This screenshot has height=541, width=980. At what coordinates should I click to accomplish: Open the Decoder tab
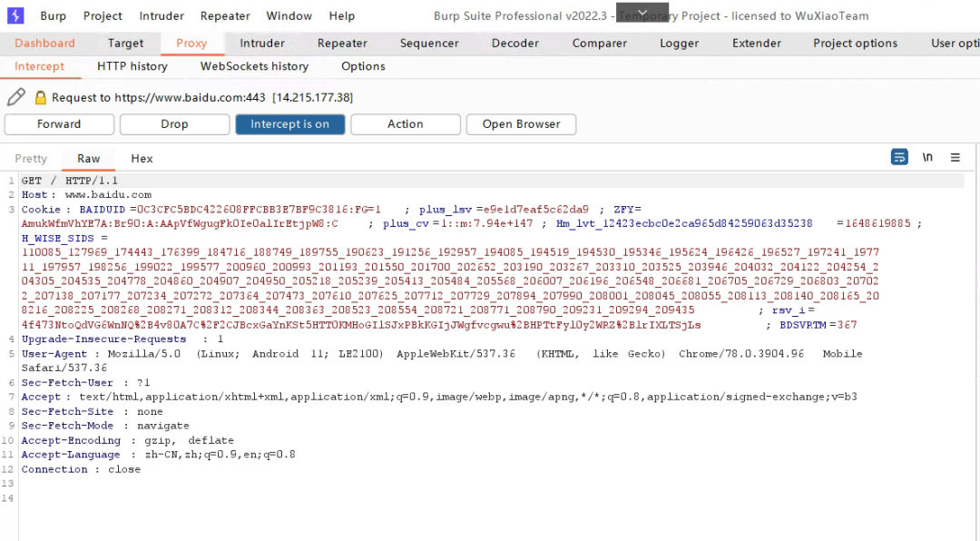(515, 44)
